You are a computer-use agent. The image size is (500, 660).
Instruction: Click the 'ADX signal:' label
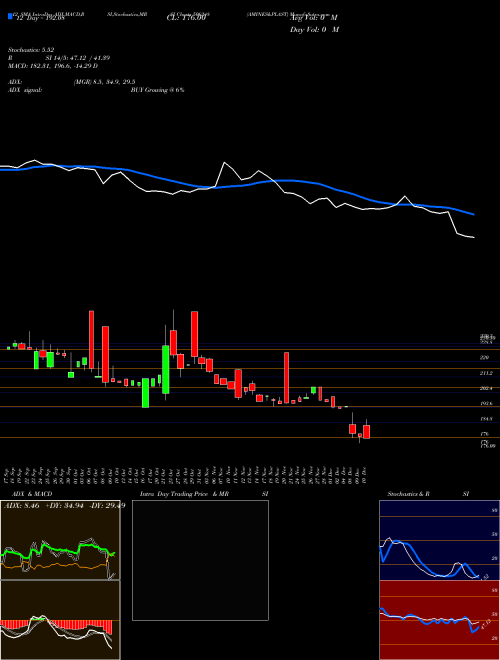(24, 90)
